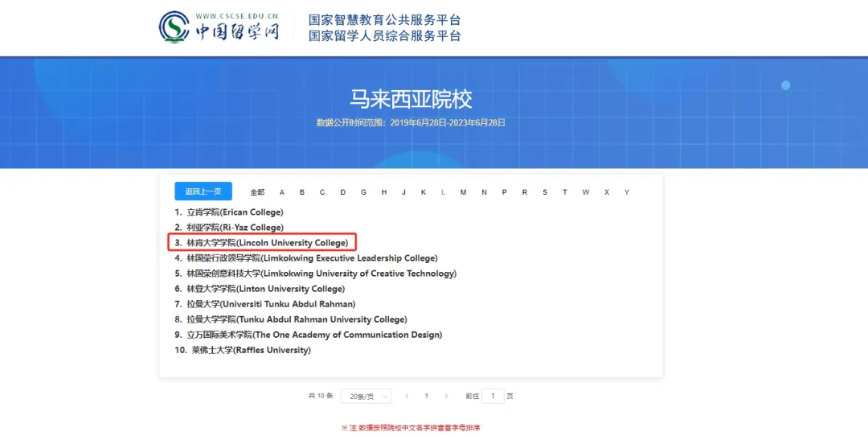Select the active letter L filter

click(x=444, y=192)
